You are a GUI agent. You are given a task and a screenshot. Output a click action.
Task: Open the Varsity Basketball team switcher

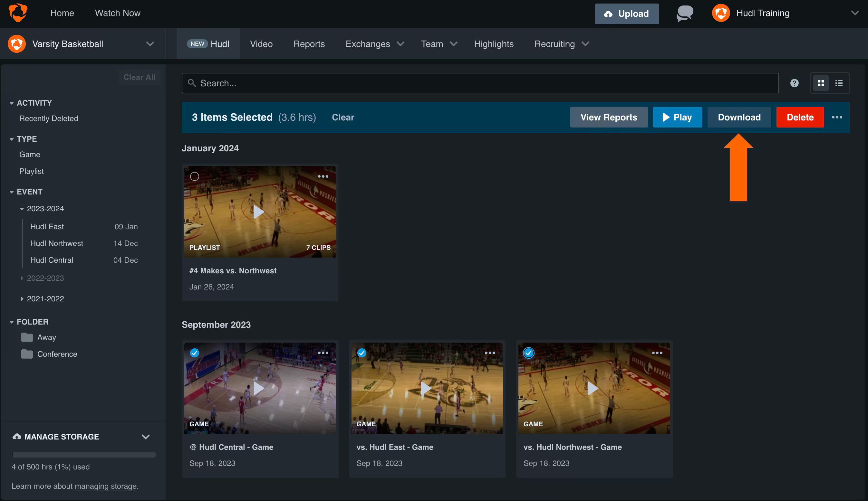pos(150,44)
